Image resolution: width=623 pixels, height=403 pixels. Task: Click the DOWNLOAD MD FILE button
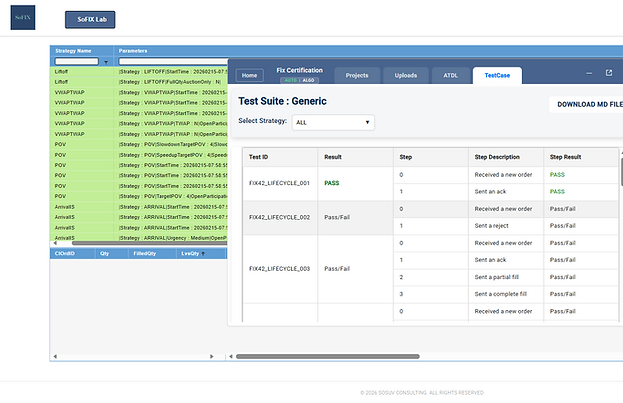point(588,105)
